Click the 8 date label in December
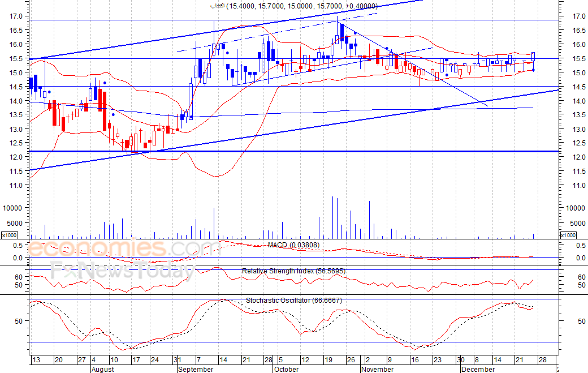The width and height of the screenshot is (588, 373). click(477, 360)
